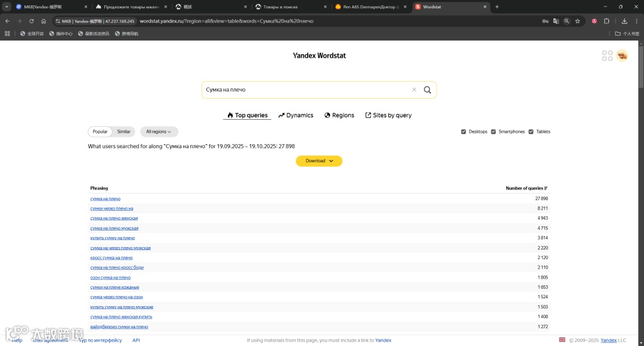The width and height of the screenshot is (644, 346).
Task: Open the Download dropdown button
Action: coord(318,161)
